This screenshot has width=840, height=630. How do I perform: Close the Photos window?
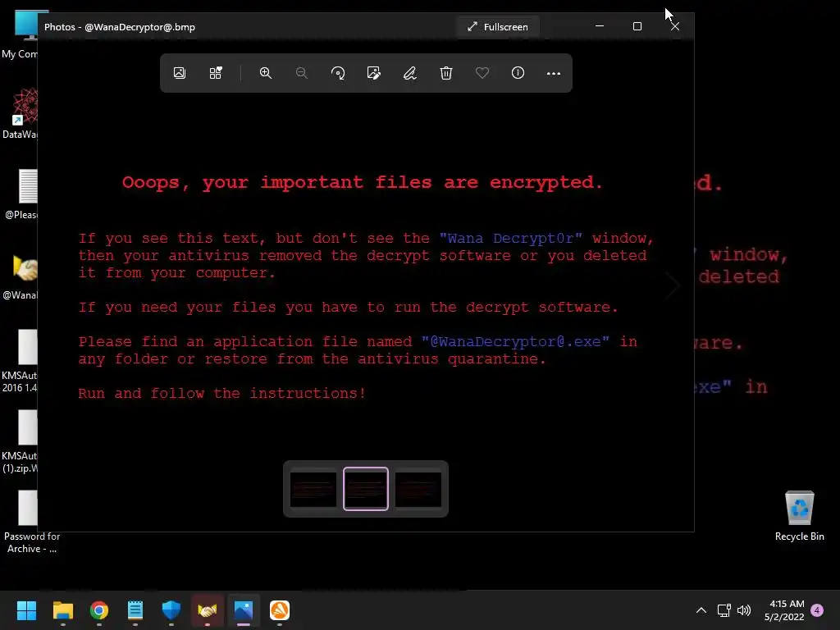coord(675,26)
